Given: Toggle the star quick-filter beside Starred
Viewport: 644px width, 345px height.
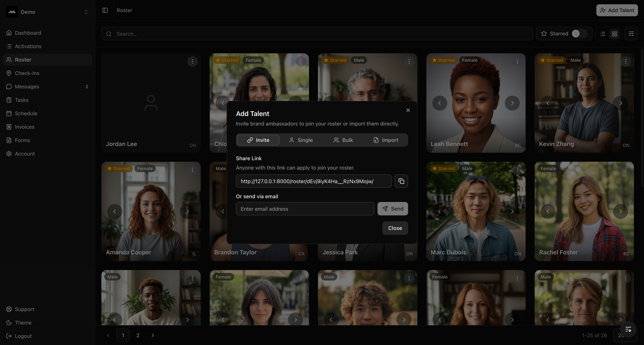Looking at the screenshot, I should [x=576, y=34].
